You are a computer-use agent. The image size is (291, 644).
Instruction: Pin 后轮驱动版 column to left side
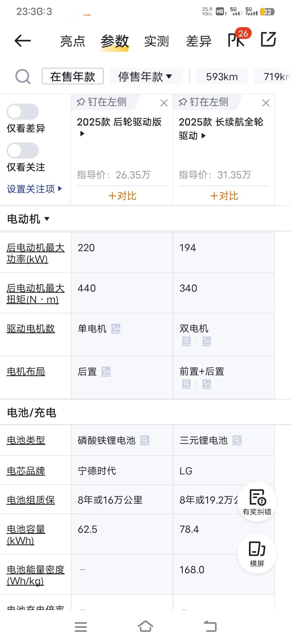click(x=102, y=102)
